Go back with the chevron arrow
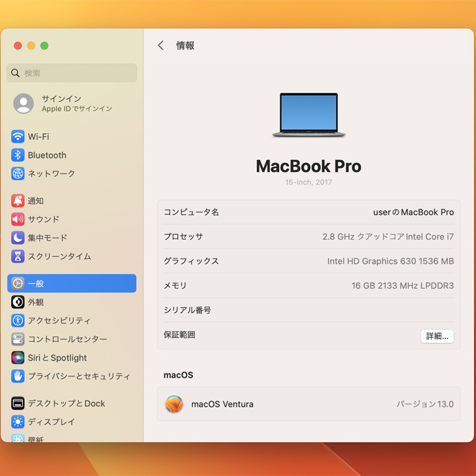Viewport: 476px width, 476px height. [160, 46]
